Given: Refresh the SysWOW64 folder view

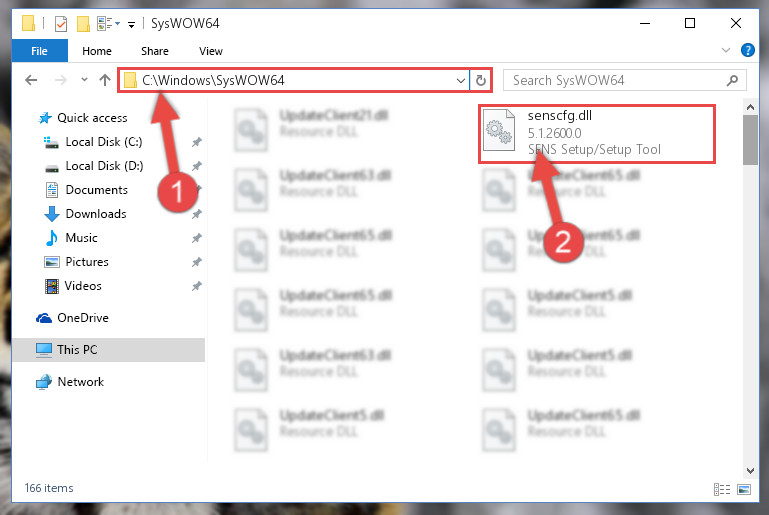Looking at the screenshot, I should 481,80.
